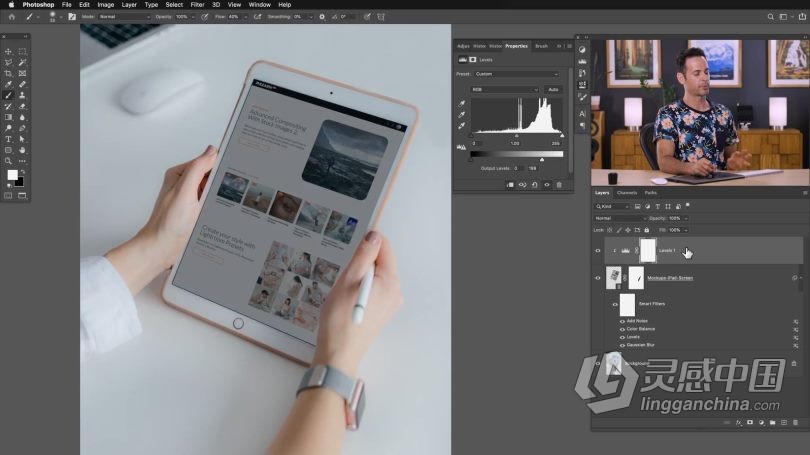Viewport: 810px width, 455px height.
Task: Click the foreground color swatch
Action: pyautogui.click(x=12, y=175)
